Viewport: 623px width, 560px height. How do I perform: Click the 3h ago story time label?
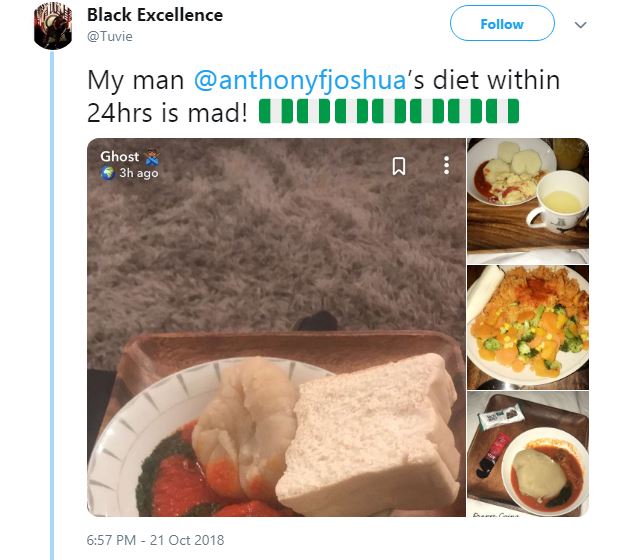(x=139, y=173)
